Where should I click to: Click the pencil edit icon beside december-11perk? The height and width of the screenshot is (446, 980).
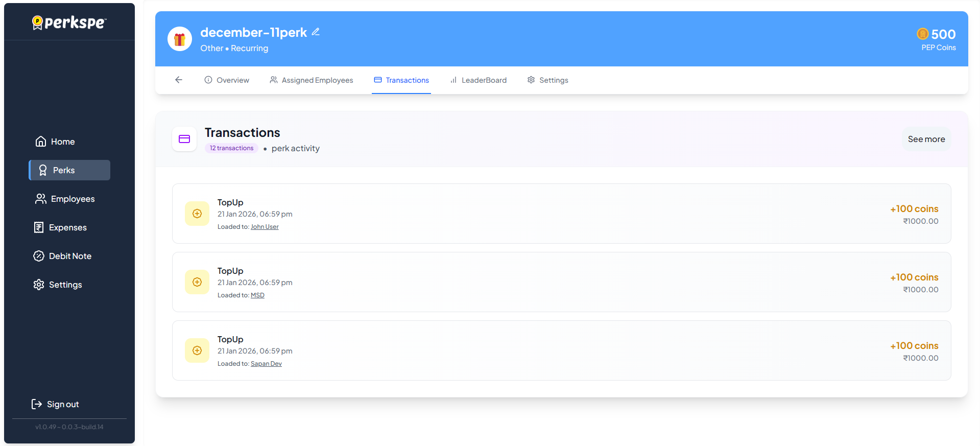coord(316,32)
